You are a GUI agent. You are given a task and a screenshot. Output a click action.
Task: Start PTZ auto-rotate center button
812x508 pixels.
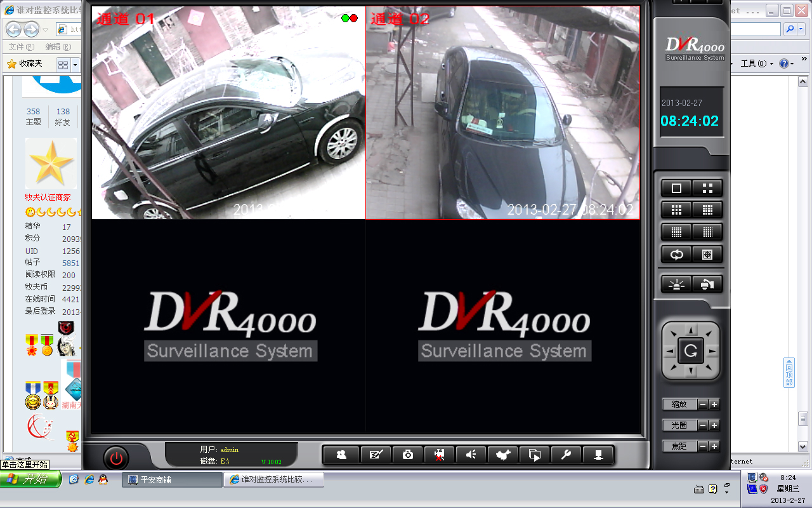click(691, 351)
